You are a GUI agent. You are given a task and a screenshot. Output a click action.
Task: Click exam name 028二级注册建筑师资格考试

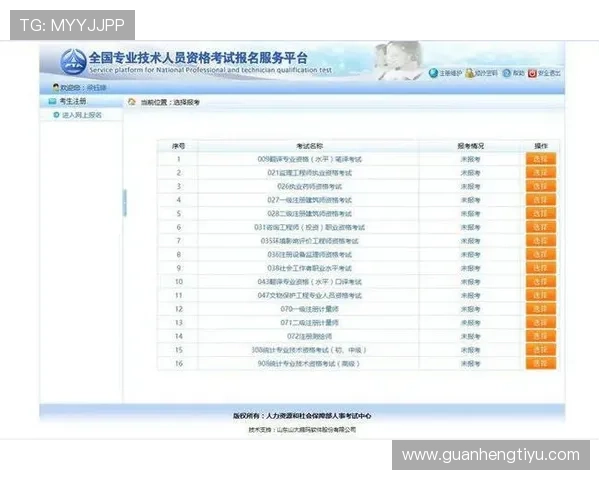coord(309,214)
